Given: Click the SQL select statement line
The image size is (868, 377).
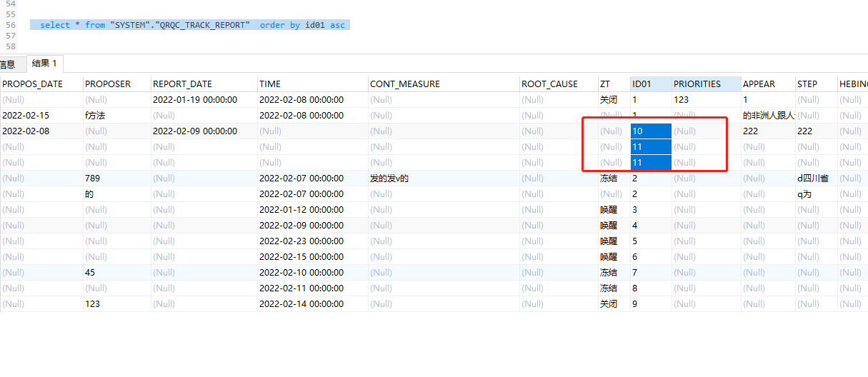Looking at the screenshot, I should click(190, 25).
